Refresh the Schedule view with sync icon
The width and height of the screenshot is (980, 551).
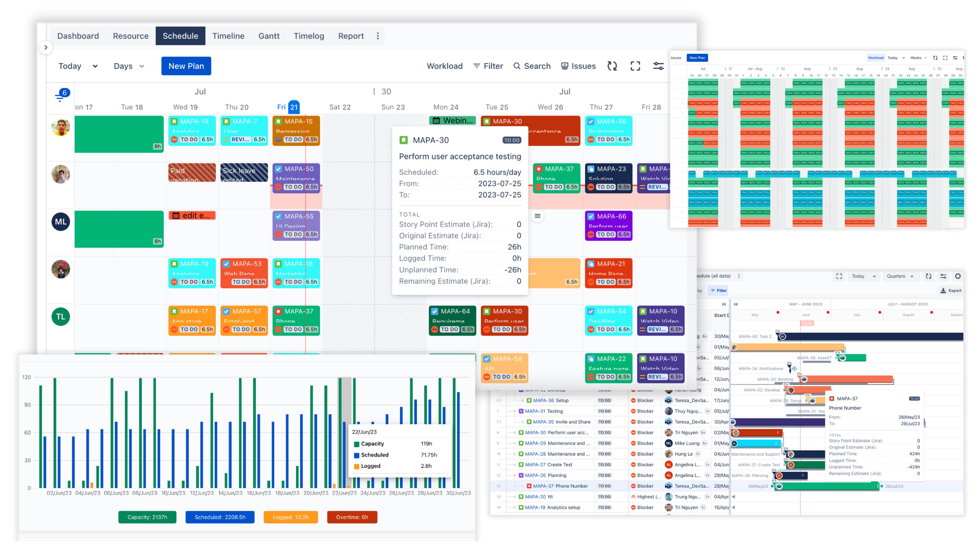[612, 66]
